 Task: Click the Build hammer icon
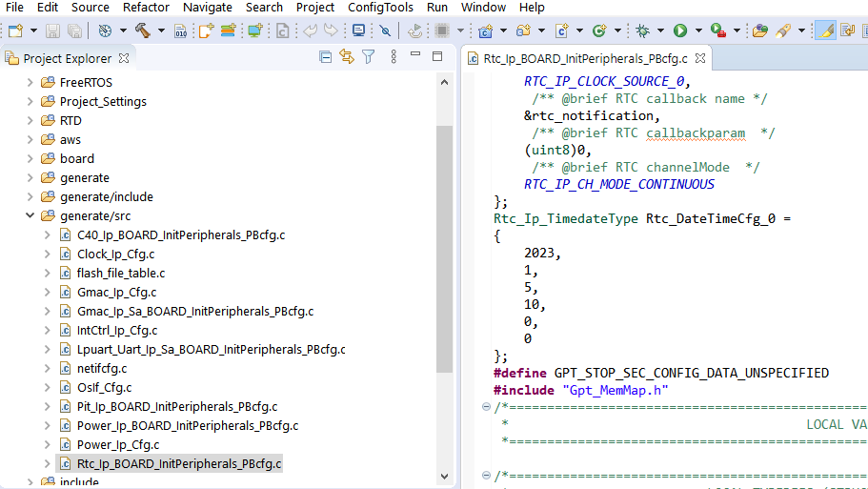[x=142, y=31]
